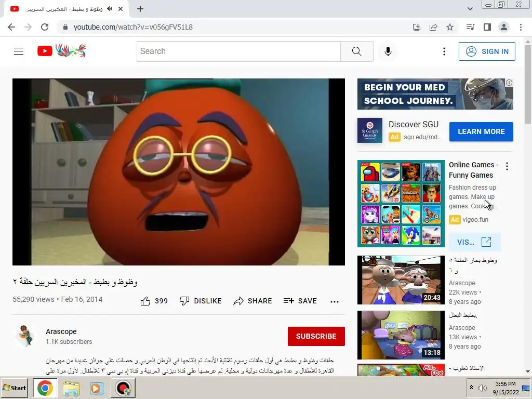Go forward in browser history

pos(28,27)
